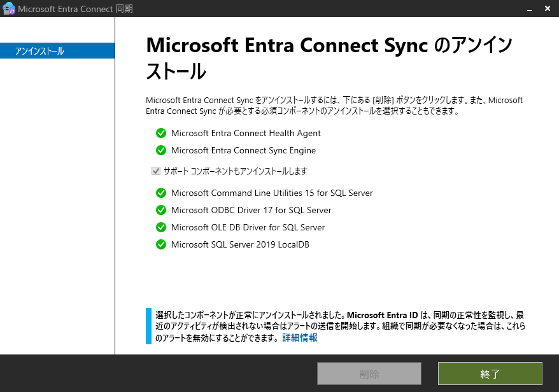
Task: Click the Microsoft Entra Connect title bar icon
Action: pyautogui.click(x=8, y=8)
